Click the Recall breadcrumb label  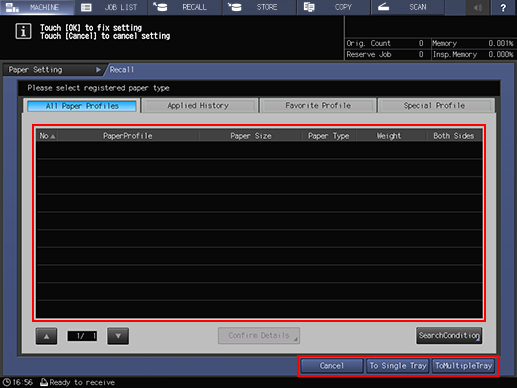(x=122, y=70)
